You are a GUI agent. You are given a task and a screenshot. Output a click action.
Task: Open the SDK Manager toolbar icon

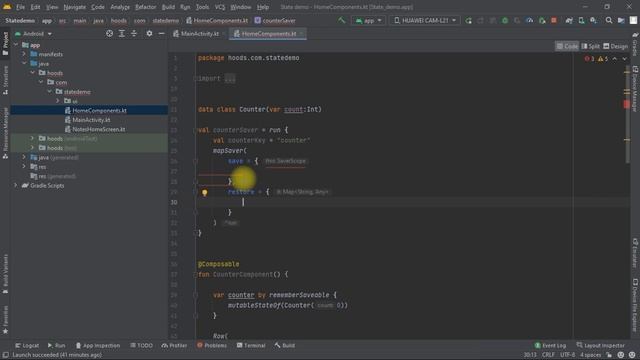click(593, 20)
